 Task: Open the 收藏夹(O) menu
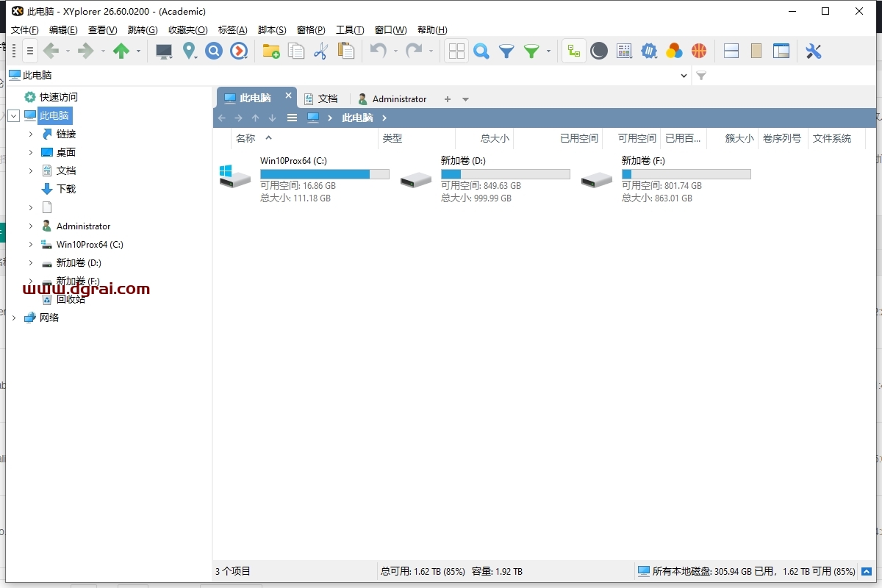coord(188,30)
